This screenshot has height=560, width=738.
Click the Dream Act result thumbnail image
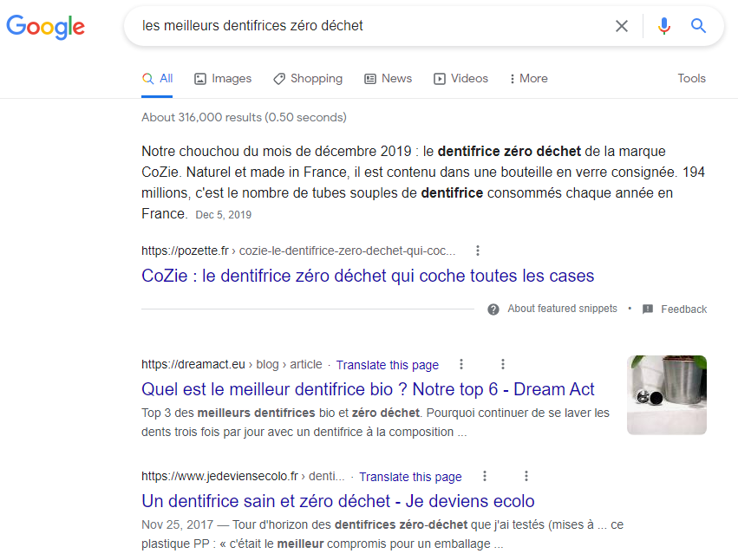coord(667,394)
